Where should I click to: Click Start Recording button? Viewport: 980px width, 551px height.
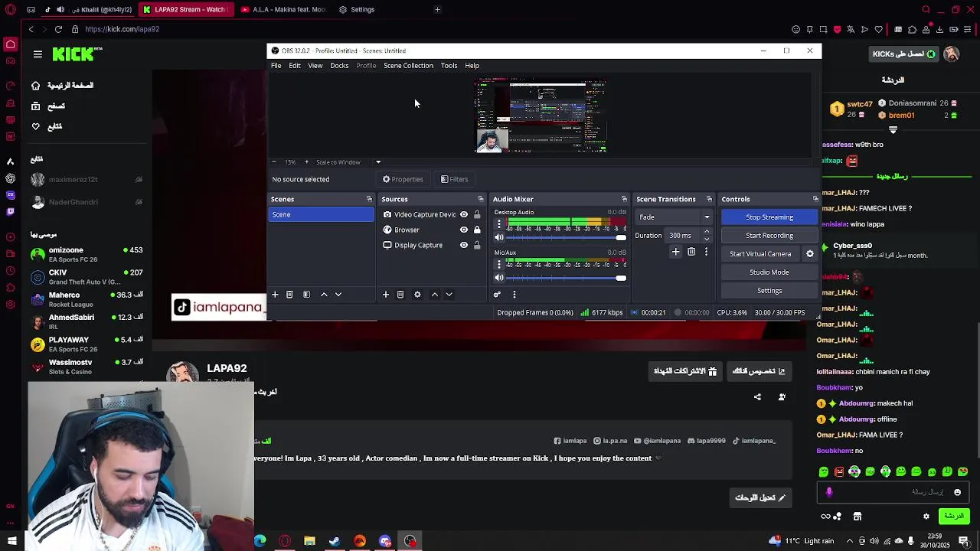point(769,236)
